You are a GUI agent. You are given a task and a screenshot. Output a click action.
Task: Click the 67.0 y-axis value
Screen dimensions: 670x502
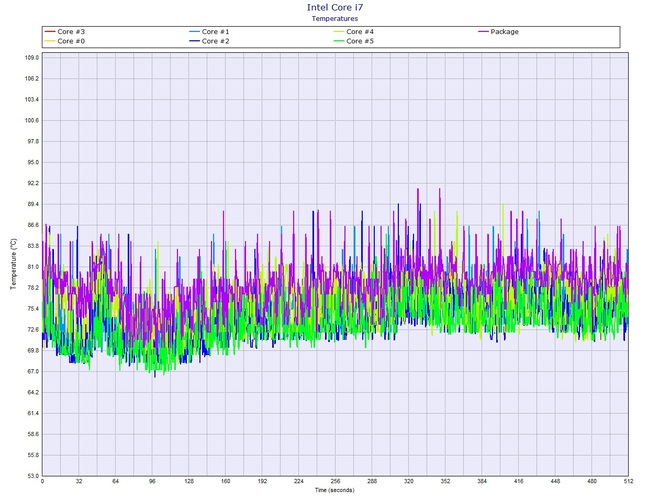33,372
